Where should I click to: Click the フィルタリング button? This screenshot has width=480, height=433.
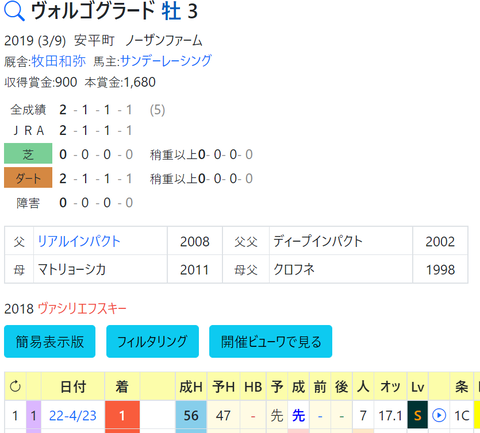pyautogui.click(x=152, y=342)
